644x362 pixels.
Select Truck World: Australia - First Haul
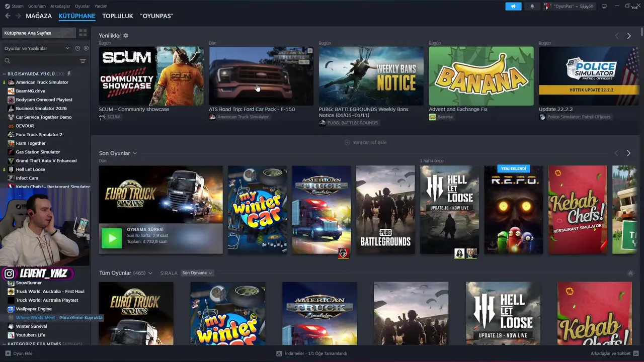50,292
